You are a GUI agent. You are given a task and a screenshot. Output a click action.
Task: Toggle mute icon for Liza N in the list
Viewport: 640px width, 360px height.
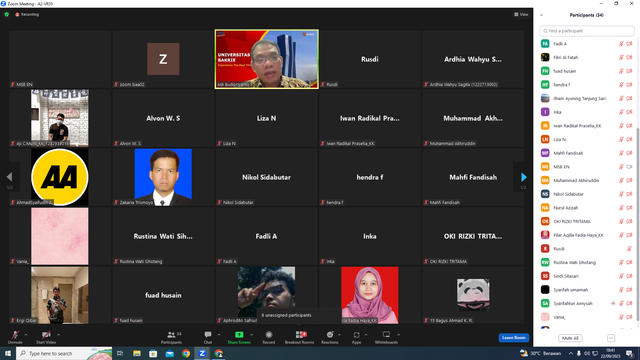[621, 139]
